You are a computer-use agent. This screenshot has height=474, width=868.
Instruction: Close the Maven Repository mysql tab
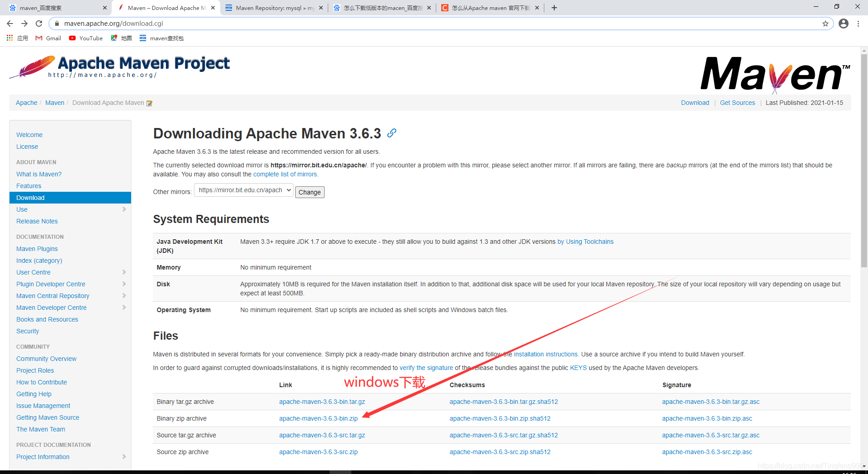pyautogui.click(x=321, y=8)
